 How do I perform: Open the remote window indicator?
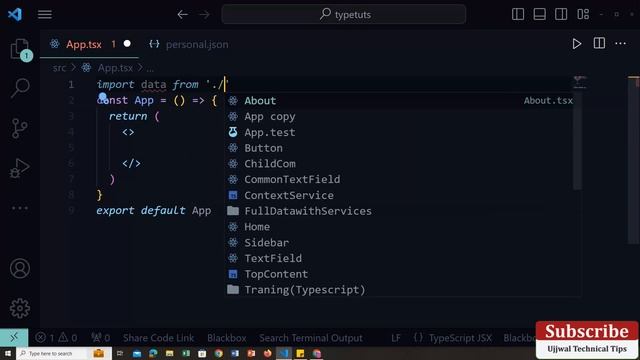(14, 337)
